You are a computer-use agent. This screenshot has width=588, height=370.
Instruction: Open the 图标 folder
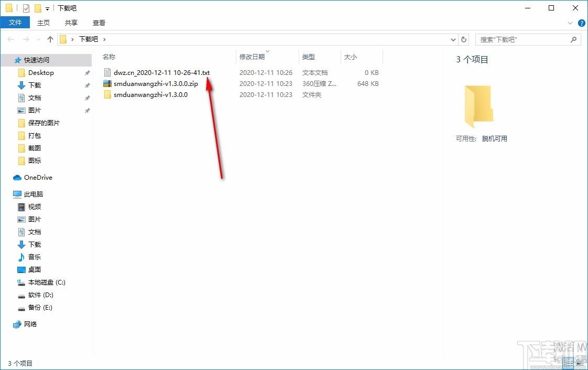(x=35, y=160)
